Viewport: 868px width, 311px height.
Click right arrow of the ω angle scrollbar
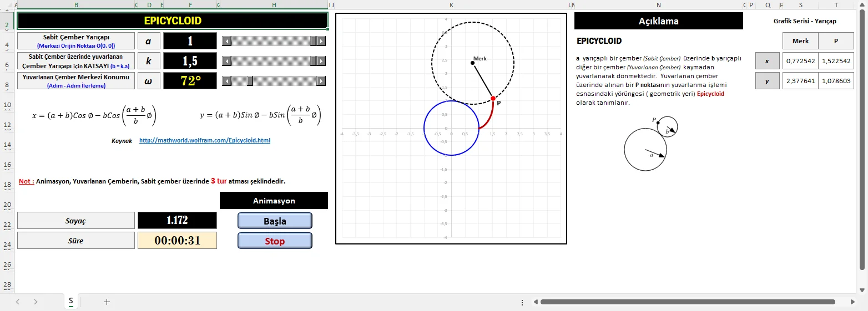(x=321, y=81)
